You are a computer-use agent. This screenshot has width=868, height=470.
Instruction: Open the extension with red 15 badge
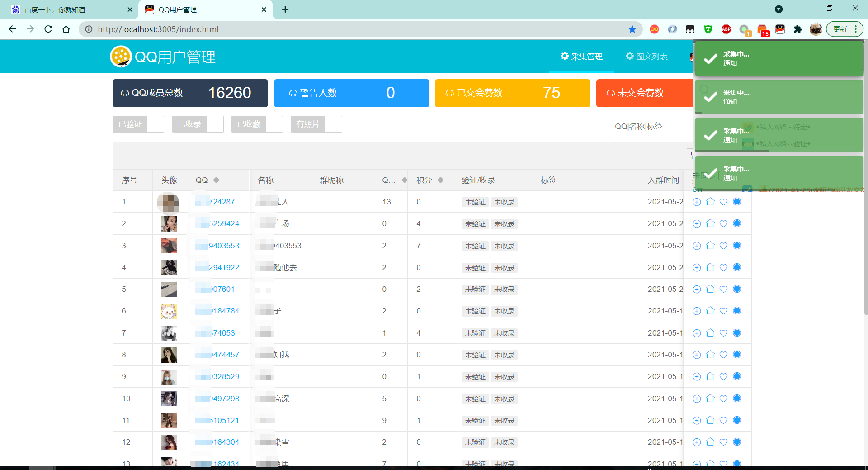(763, 30)
